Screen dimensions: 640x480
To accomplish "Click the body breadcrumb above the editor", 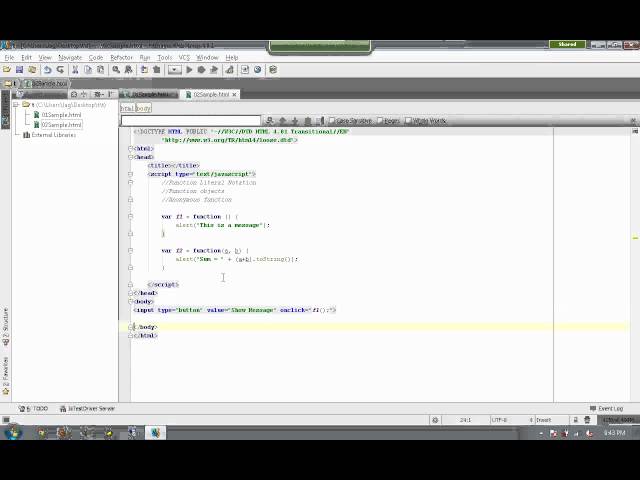I will click(x=143, y=108).
